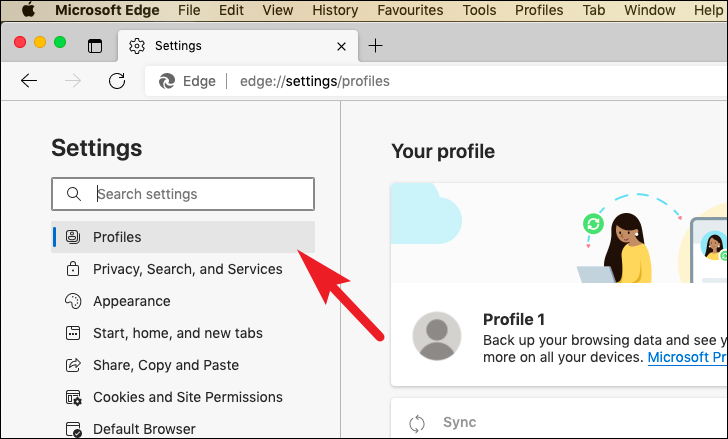Open the Sync settings row

point(559,418)
